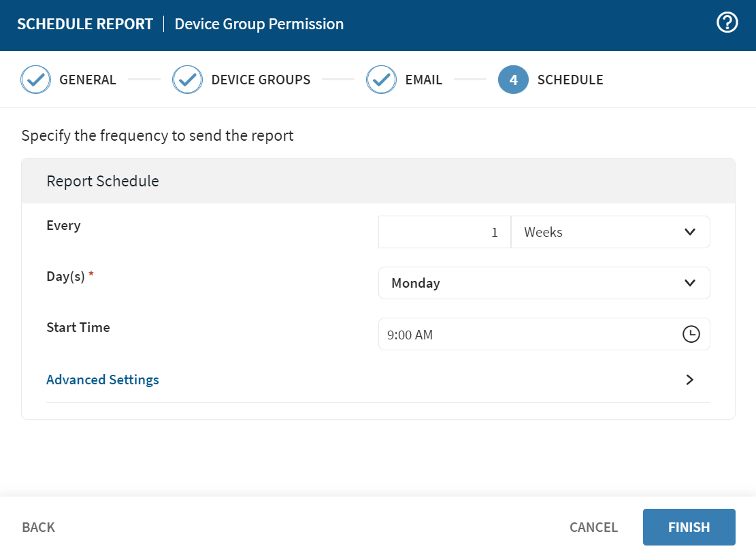Go to the GENERAL step label
The height and width of the screenshot is (553, 756).
[88, 80]
